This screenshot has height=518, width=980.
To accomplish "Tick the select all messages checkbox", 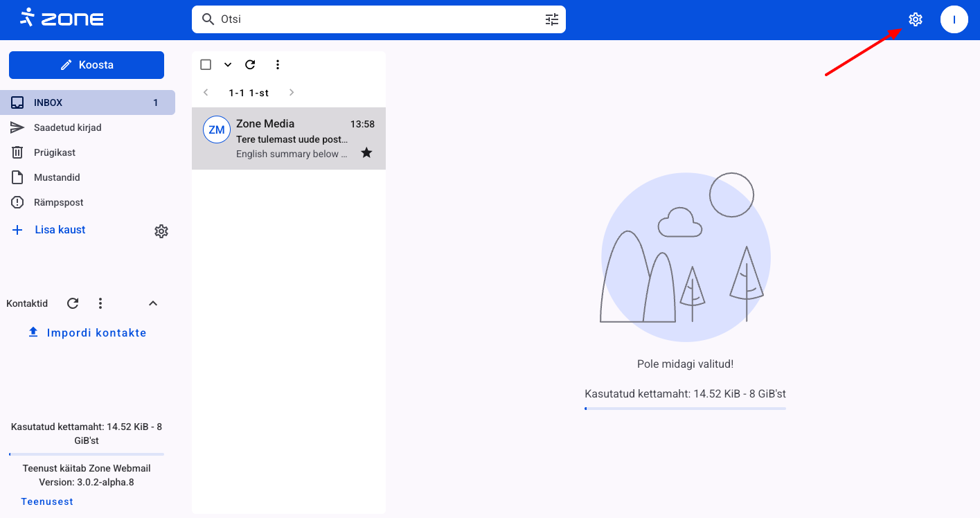I will click(206, 64).
